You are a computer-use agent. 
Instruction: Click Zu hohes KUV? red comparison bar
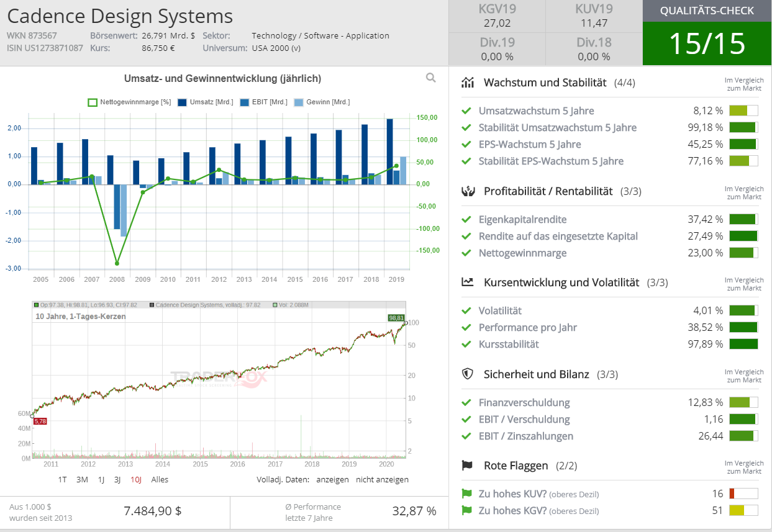[743, 494]
